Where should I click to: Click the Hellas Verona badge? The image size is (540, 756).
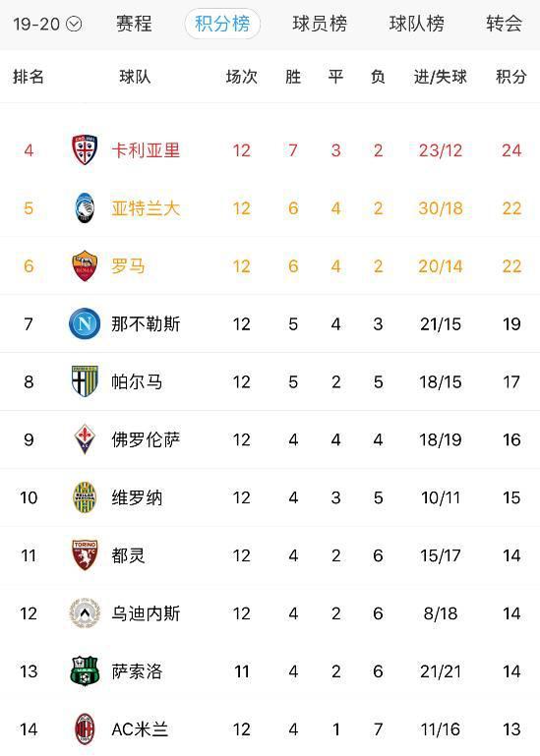(85, 497)
